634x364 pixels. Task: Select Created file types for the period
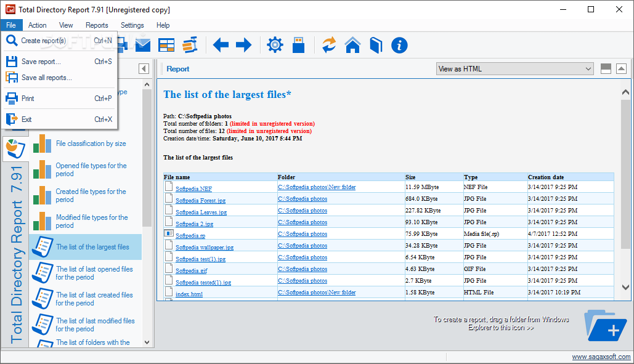(85, 195)
